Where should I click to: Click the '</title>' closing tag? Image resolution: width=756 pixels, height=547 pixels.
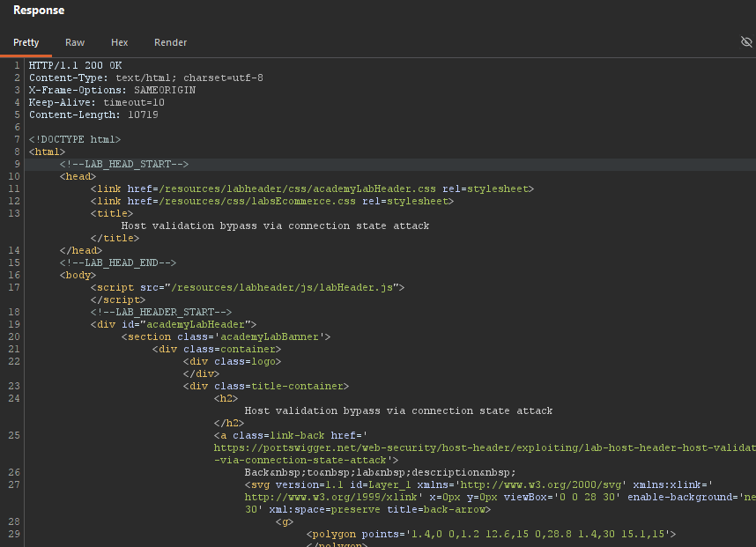pos(115,238)
